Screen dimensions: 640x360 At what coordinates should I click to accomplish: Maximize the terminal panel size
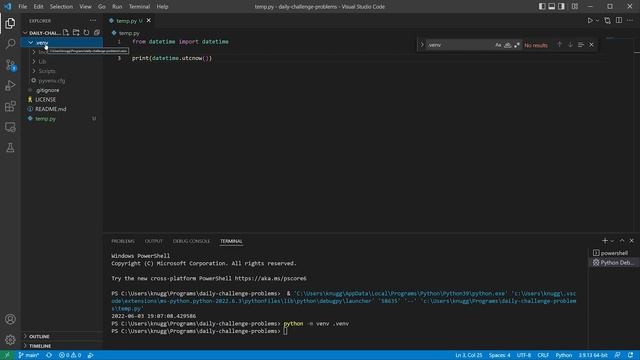(622, 241)
